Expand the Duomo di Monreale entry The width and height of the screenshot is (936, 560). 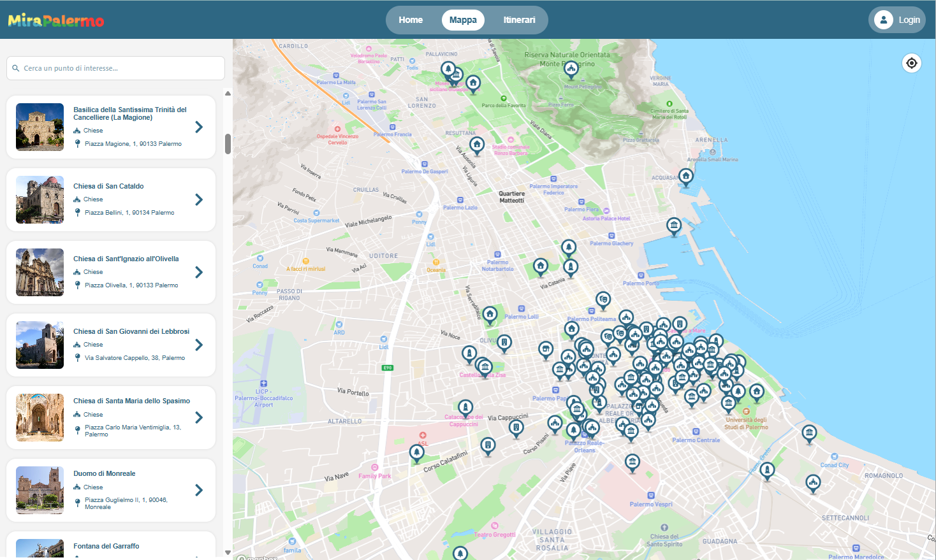tap(198, 490)
